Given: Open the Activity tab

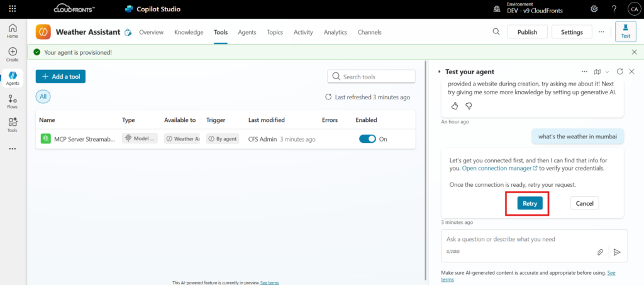Looking at the screenshot, I should [x=303, y=32].
